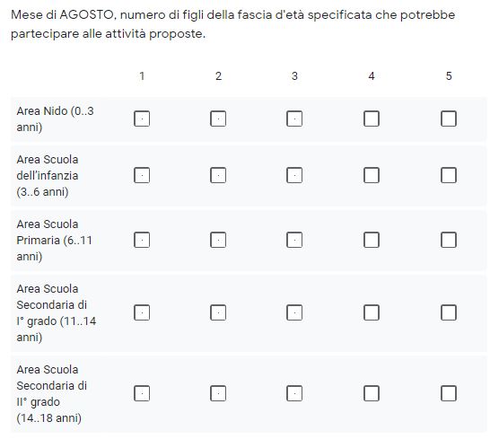This screenshot has width=490, height=448.
Task: Mark 2 for Secondaria di I° grado
Action: [218, 312]
